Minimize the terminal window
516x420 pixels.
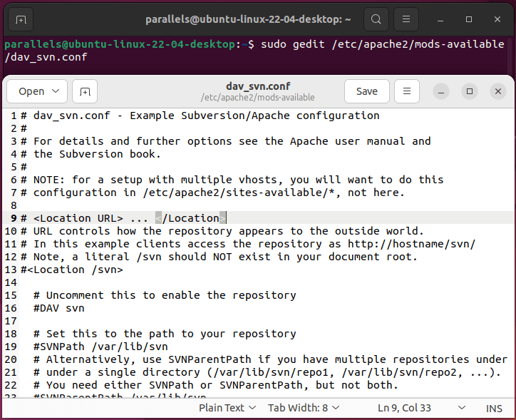(440, 20)
